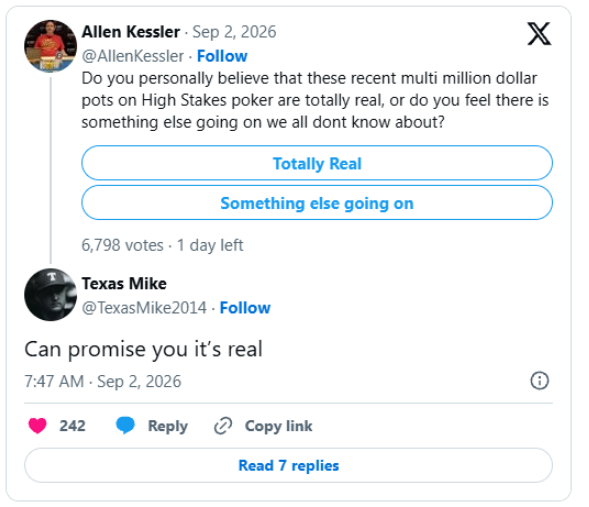This screenshot has height=507, width=589.
Task: Open the Texas Mike display name
Action: click(124, 284)
